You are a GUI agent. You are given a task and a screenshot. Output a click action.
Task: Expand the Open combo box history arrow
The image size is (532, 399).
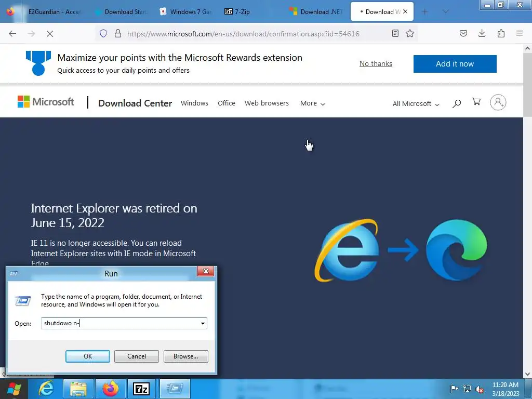point(203,323)
